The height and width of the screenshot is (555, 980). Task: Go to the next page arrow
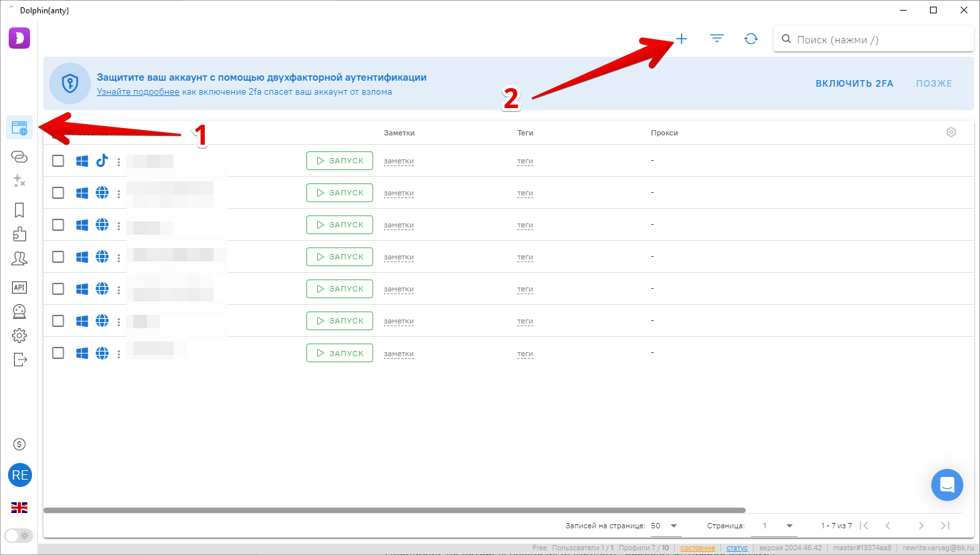pyautogui.click(x=921, y=526)
